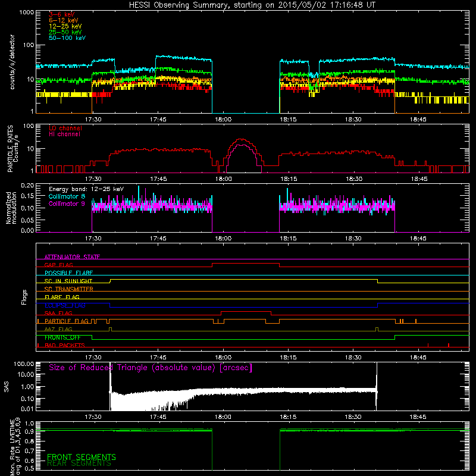This screenshot has height=476, width=476.
Task: Click the FRONTS OFF flag label
Action: [62, 337]
